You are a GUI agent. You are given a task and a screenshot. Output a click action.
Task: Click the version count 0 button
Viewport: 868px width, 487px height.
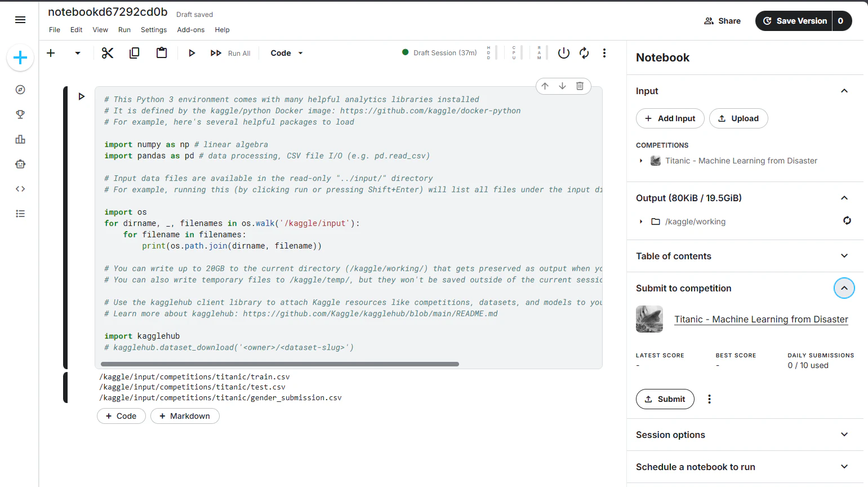(841, 21)
